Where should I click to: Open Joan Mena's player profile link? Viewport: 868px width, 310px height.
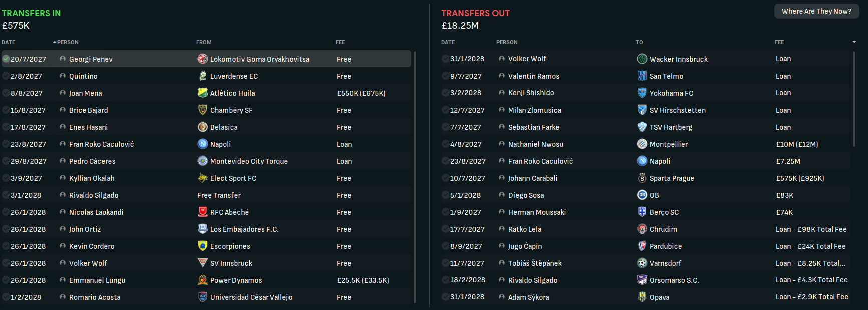(x=85, y=93)
